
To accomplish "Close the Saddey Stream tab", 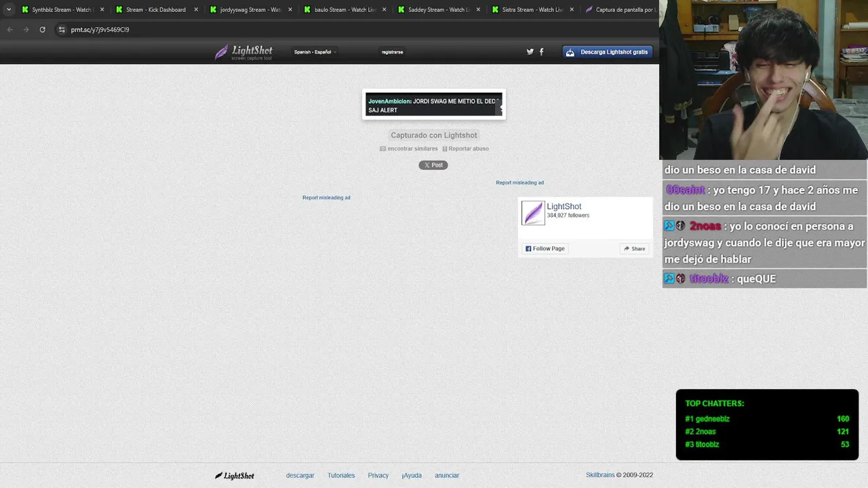I will 478,9.
